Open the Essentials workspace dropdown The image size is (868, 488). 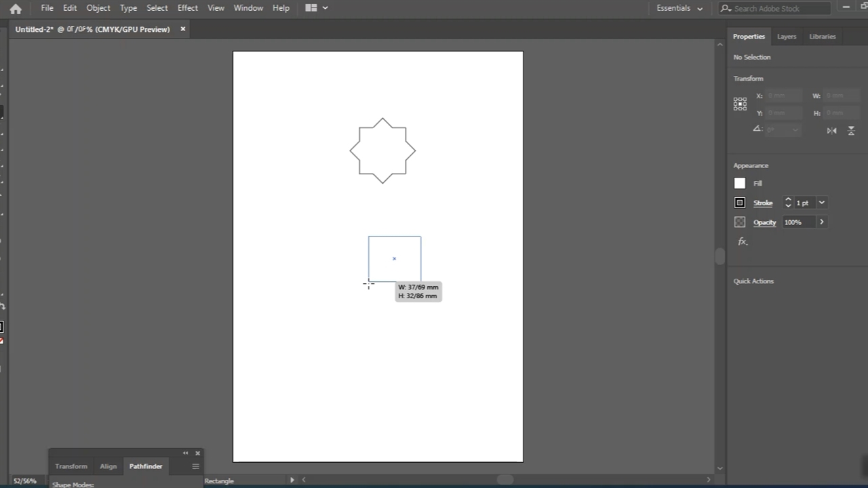click(x=679, y=8)
